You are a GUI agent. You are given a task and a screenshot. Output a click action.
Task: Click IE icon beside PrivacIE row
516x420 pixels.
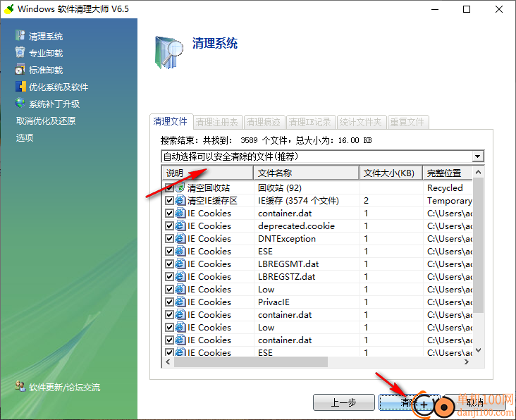point(180,302)
